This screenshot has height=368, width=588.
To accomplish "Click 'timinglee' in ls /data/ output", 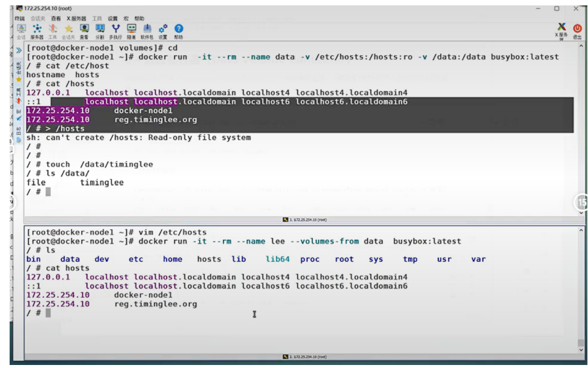I will point(102,183).
